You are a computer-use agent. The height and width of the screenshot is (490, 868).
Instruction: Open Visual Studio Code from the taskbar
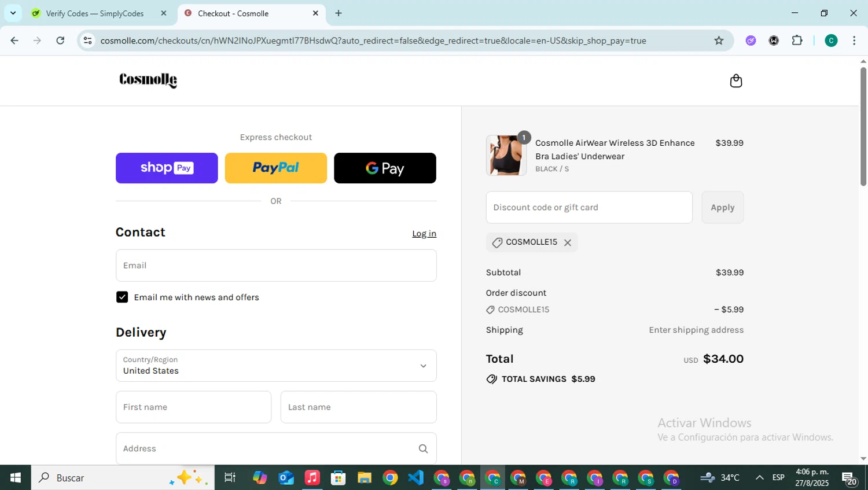[416, 478]
